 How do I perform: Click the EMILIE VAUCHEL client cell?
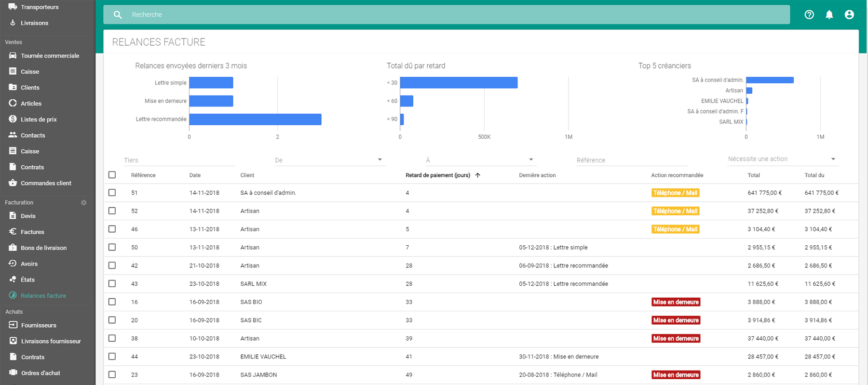click(263, 357)
